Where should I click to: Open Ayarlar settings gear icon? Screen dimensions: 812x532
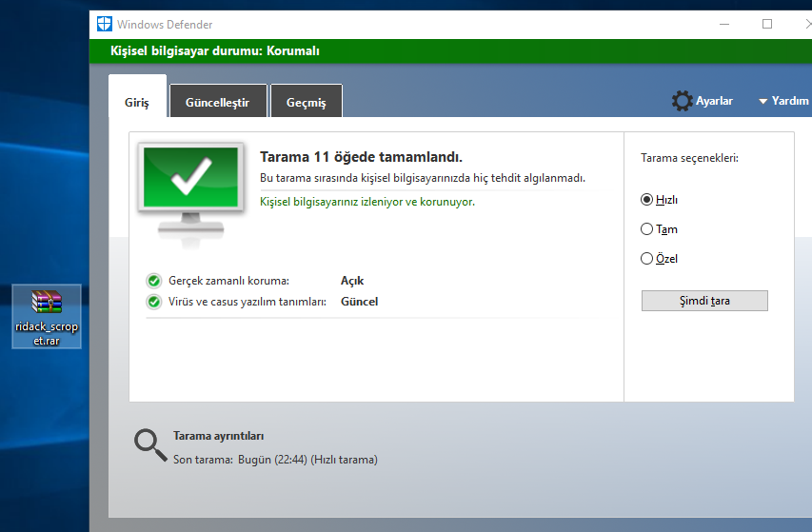[682, 101]
